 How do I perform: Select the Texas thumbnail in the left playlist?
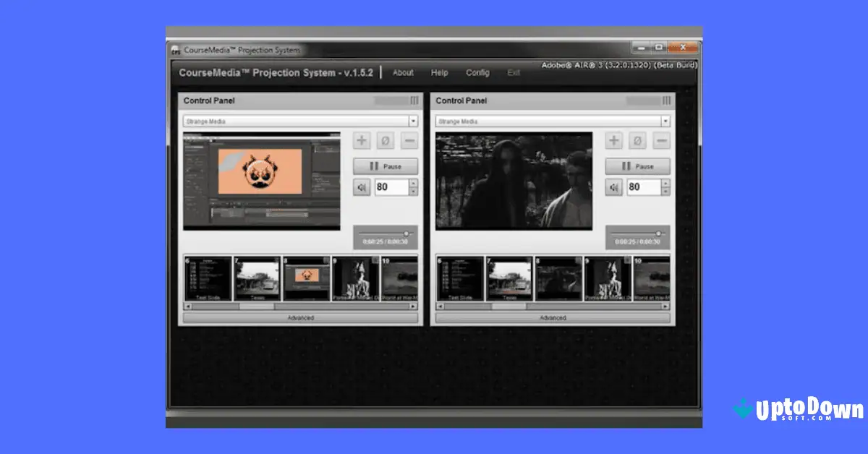click(258, 278)
